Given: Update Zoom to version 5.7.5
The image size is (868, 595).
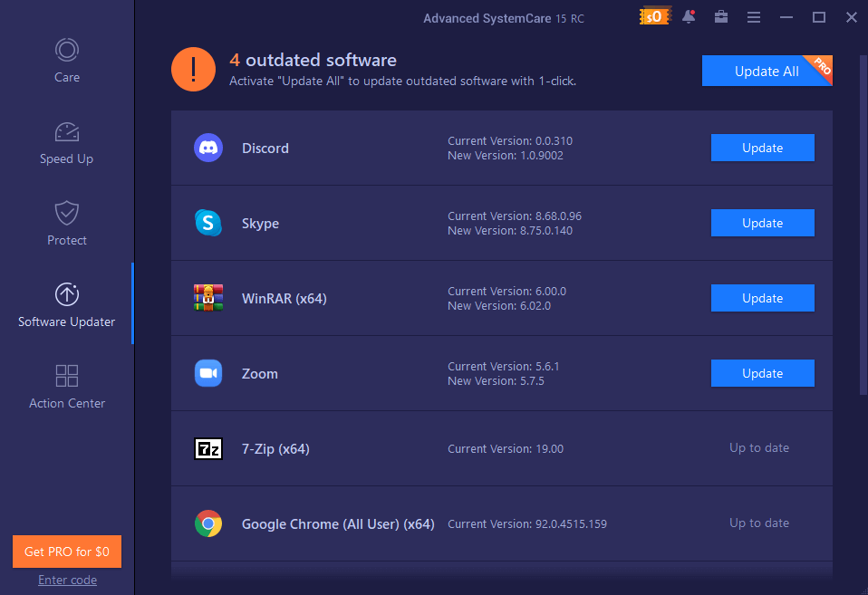Looking at the screenshot, I should [762, 374].
